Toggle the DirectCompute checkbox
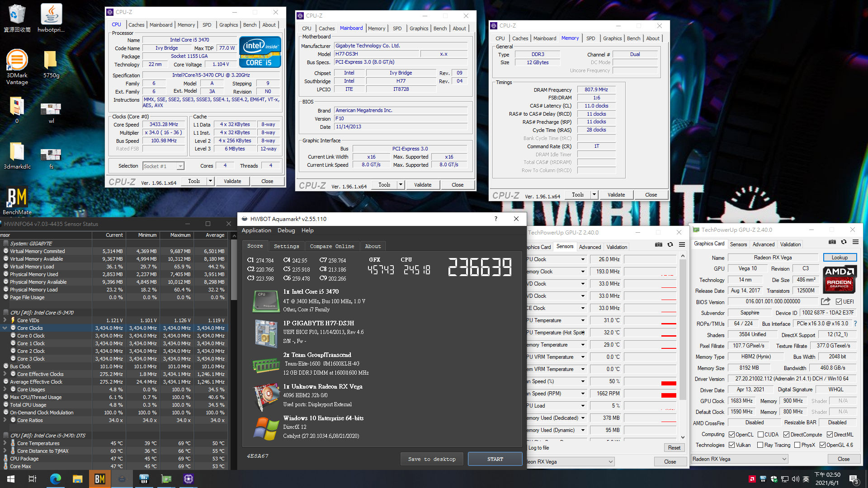Screen dimensions: 868x488 (x=786, y=434)
